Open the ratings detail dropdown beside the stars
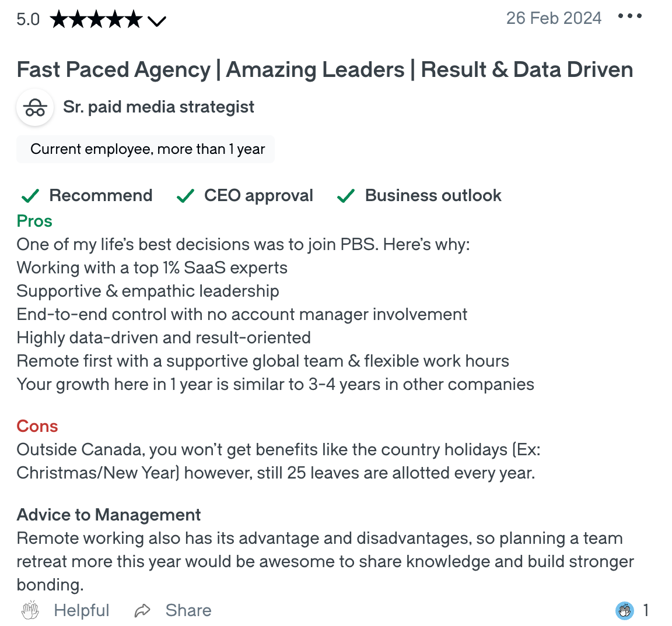 click(156, 22)
